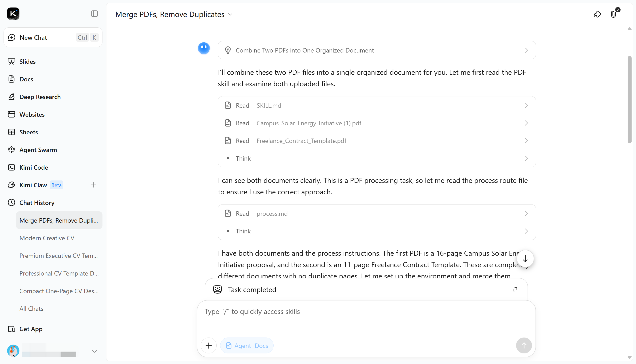Click the message input field
The image size is (636, 364).
[x=366, y=319]
